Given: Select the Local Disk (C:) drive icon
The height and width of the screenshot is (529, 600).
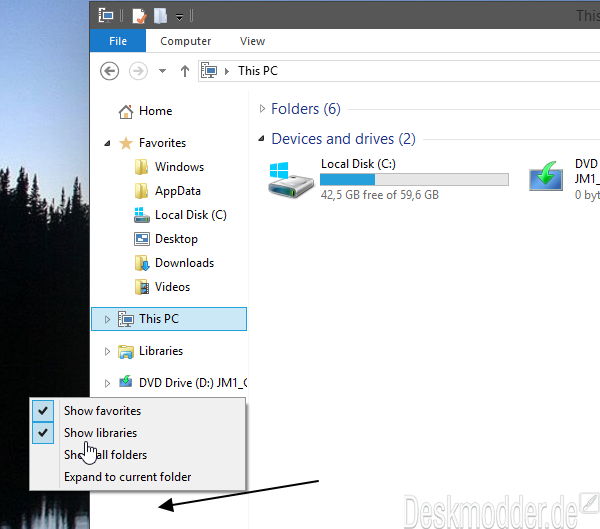Looking at the screenshot, I should click(290, 180).
